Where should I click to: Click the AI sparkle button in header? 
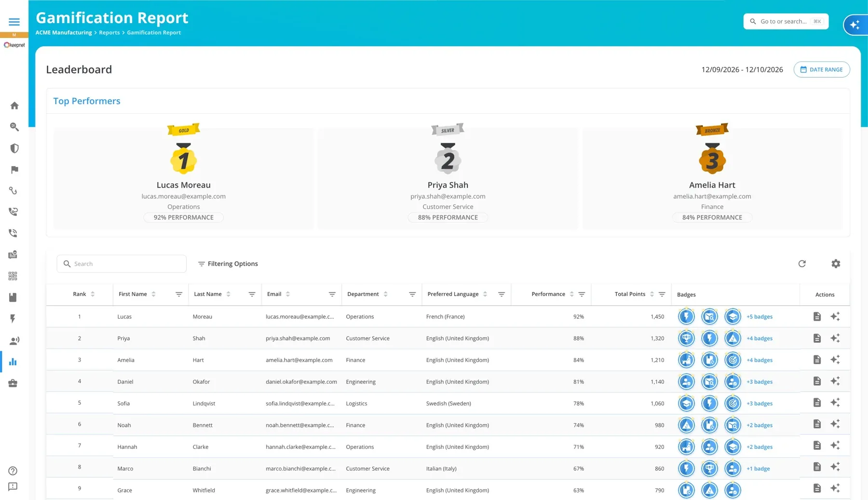[x=855, y=25]
